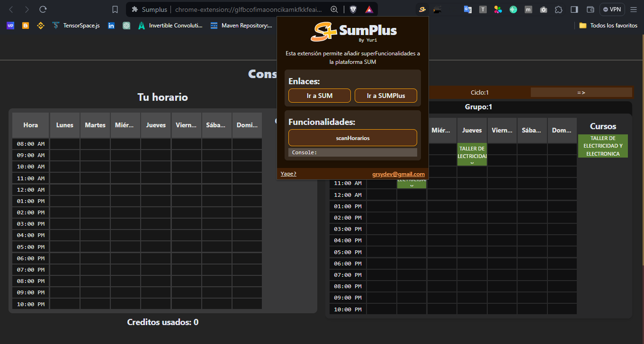This screenshot has width=644, height=344.
Task: Click the Ciclo:1 label
Action: 480,92
